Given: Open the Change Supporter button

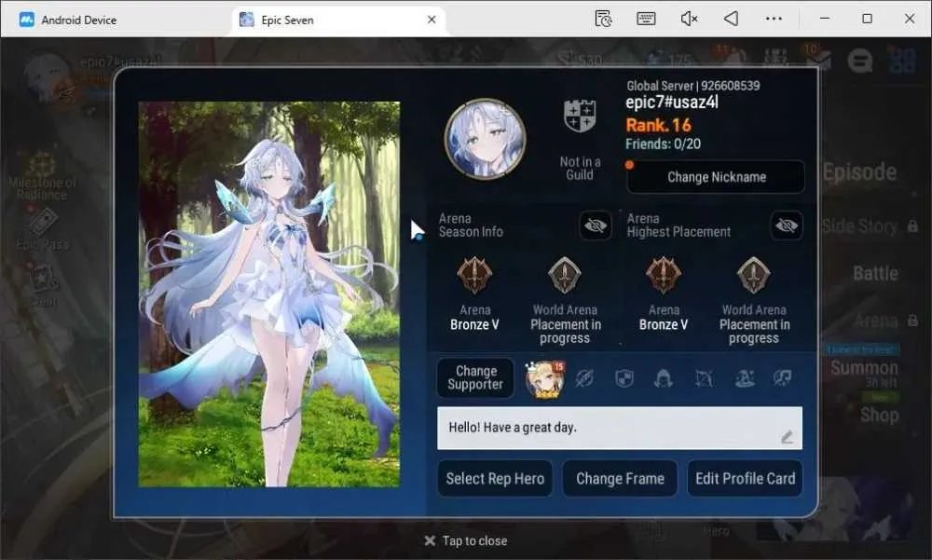Looking at the screenshot, I should [475, 377].
